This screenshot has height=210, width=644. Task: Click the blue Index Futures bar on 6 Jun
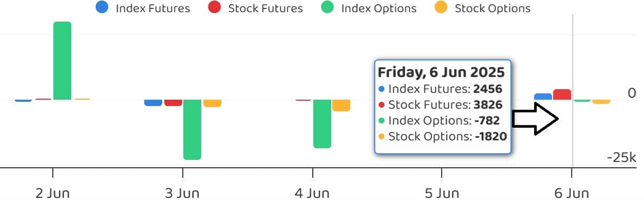[543, 97]
